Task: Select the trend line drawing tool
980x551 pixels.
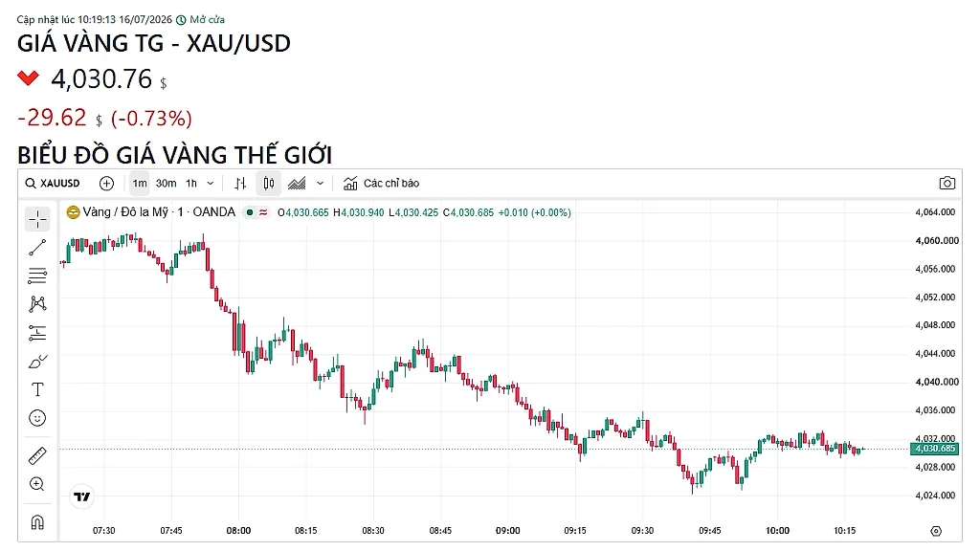Action: [x=37, y=248]
